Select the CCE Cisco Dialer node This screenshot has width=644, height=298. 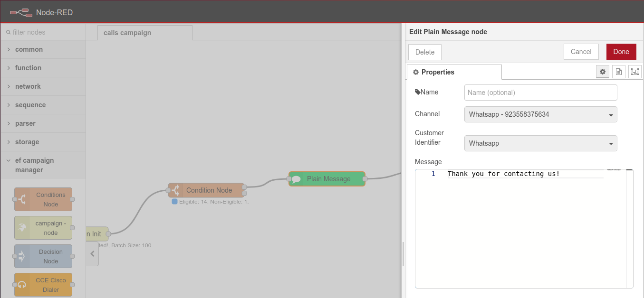(43, 285)
